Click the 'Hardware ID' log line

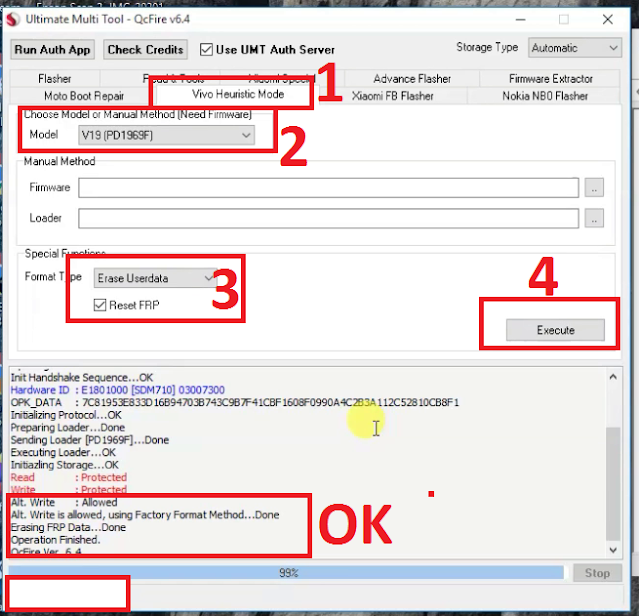click(x=117, y=390)
